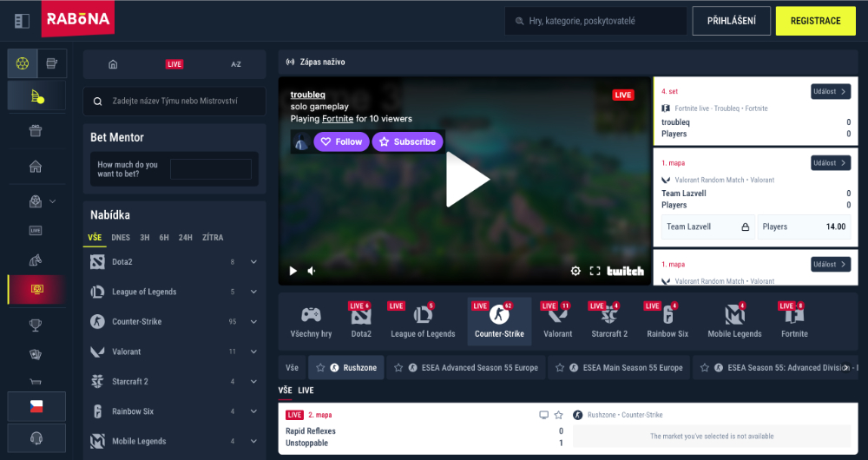Open the troubleq channel name link
This screenshot has width=868, height=460.
point(308,95)
